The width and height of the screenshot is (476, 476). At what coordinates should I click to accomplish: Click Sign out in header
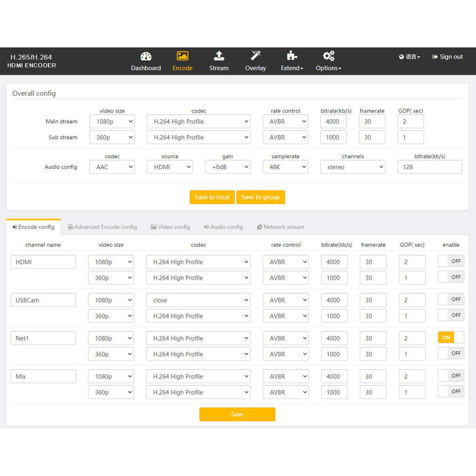[447, 57]
